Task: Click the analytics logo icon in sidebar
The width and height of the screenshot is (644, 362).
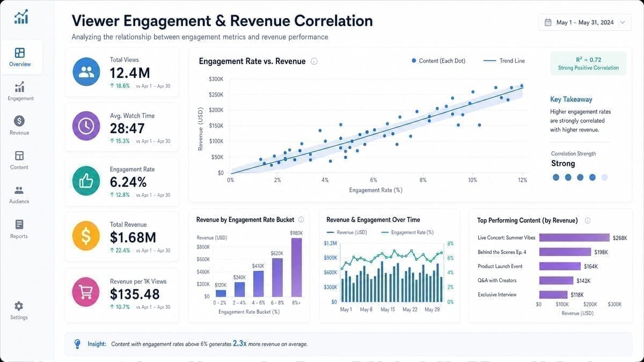Action: tap(21, 17)
